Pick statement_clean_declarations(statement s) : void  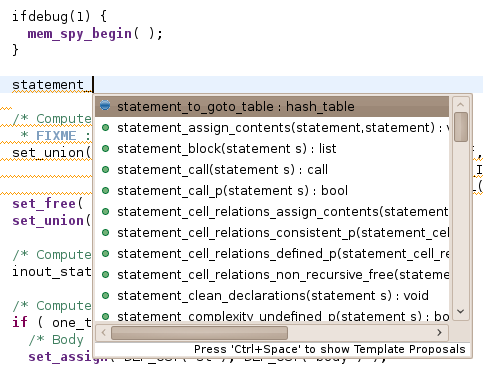click(272, 296)
